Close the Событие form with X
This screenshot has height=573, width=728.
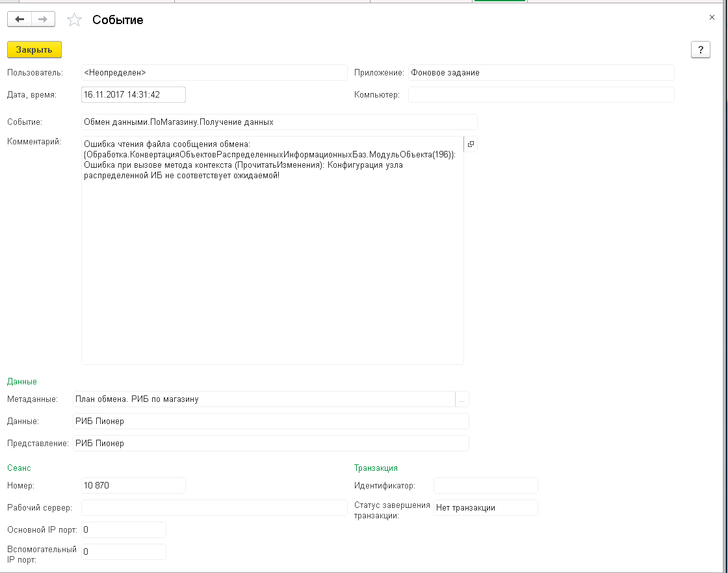[x=712, y=18]
